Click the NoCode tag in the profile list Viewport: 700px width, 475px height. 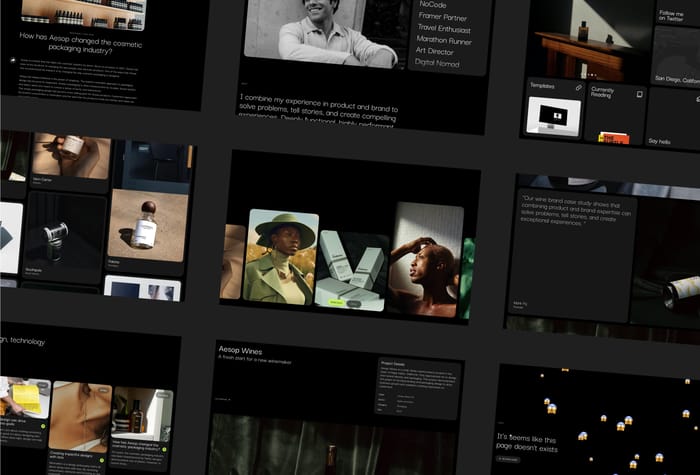pos(433,4)
